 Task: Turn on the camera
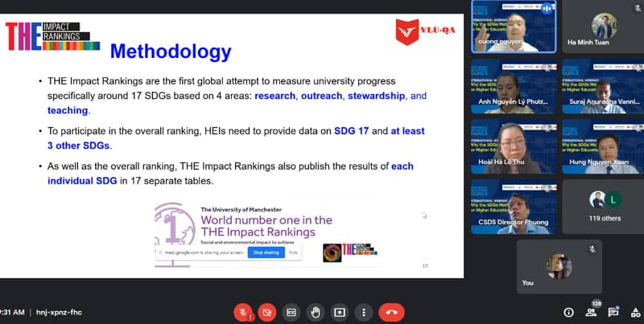(x=266, y=312)
